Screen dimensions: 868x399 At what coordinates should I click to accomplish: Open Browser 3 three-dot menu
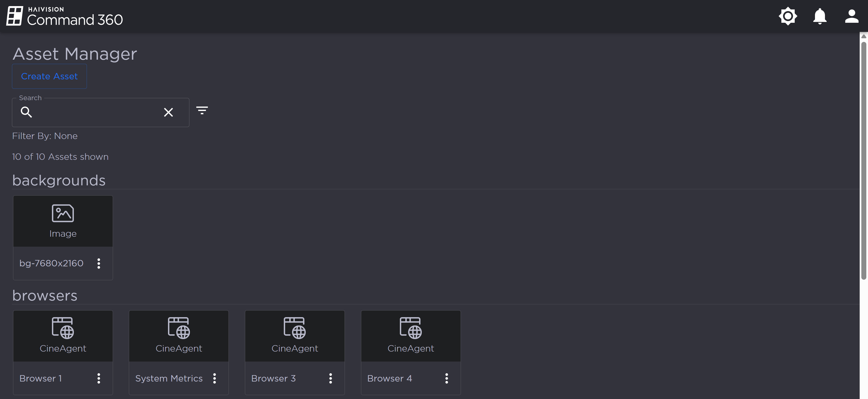[330, 378]
